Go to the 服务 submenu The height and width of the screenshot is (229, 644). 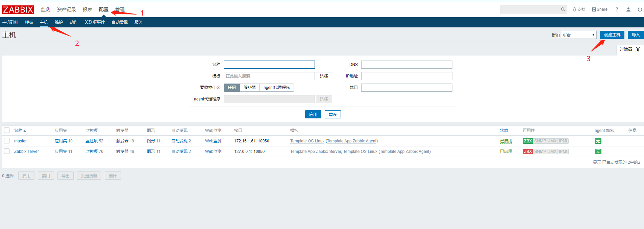(x=139, y=22)
